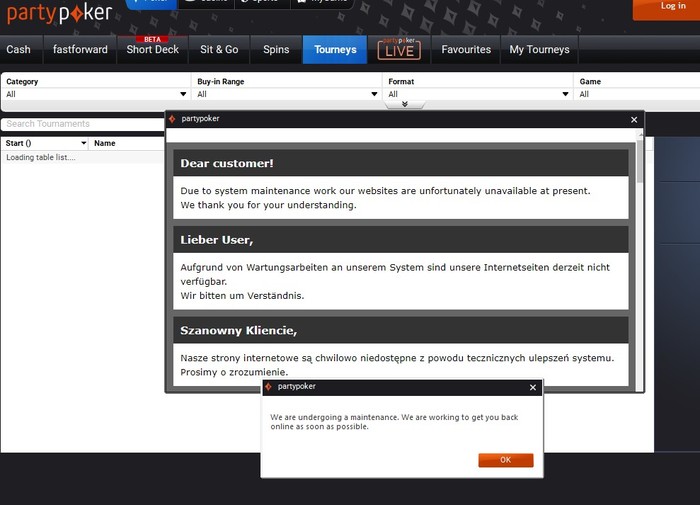Click 'We thank you for your understanding.' line

point(268,205)
